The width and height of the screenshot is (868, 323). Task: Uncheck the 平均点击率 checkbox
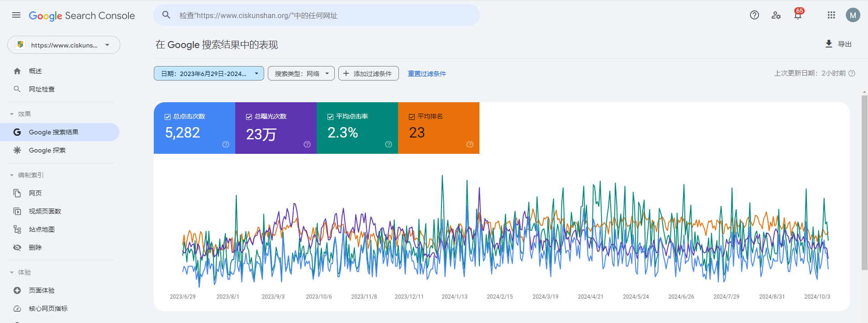(330, 117)
